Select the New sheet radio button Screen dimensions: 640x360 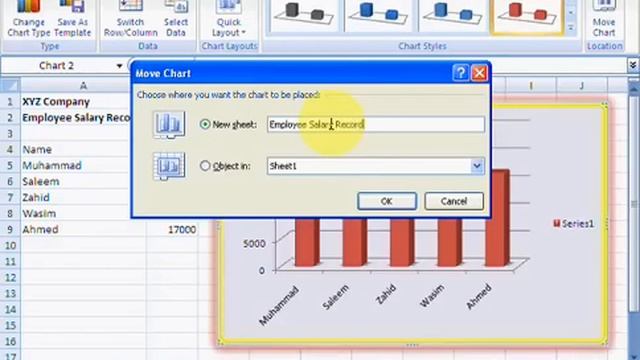(x=205, y=124)
